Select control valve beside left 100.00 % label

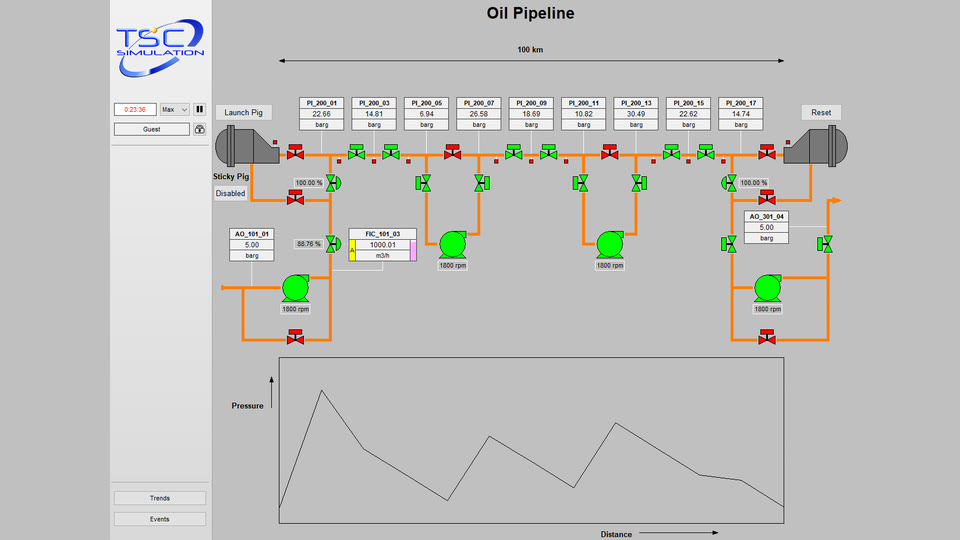coord(332,183)
